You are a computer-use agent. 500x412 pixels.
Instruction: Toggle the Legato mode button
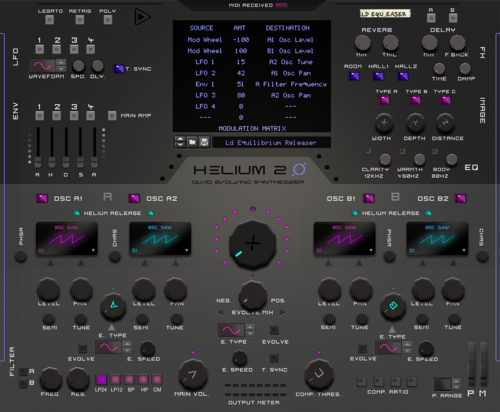coord(50,20)
